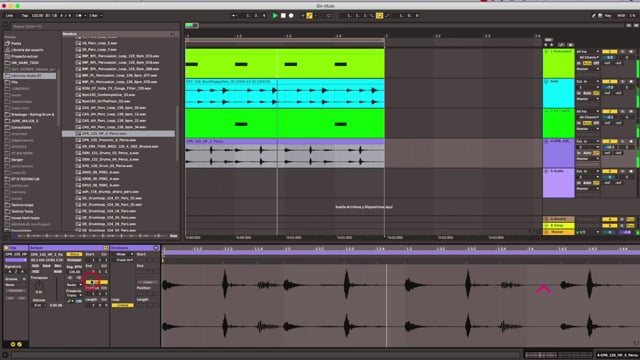This screenshot has width=640, height=360.
Task: Click the Follow arrow left of position display
Action: click(234, 16)
